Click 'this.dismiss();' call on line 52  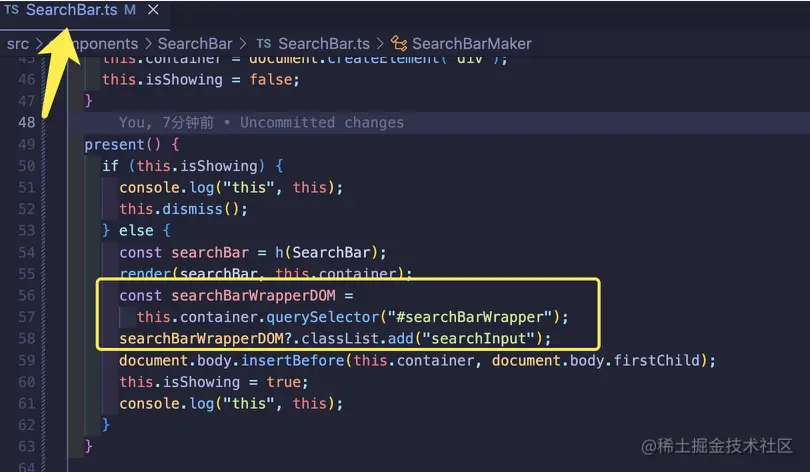pyautogui.click(x=183, y=209)
